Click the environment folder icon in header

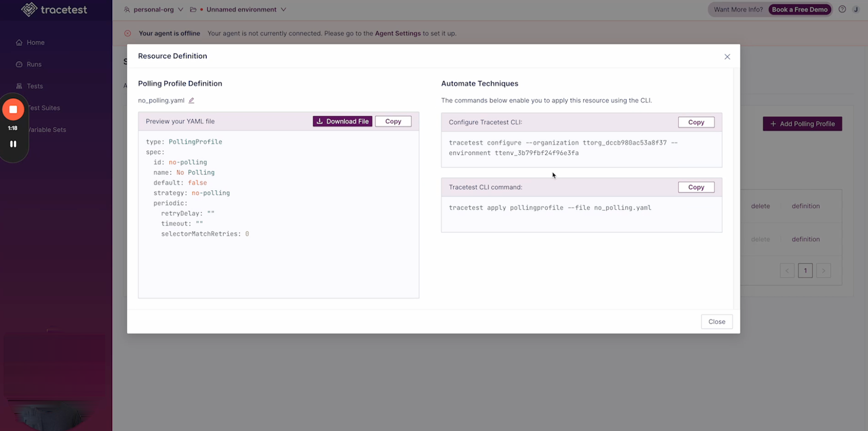click(x=193, y=9)
